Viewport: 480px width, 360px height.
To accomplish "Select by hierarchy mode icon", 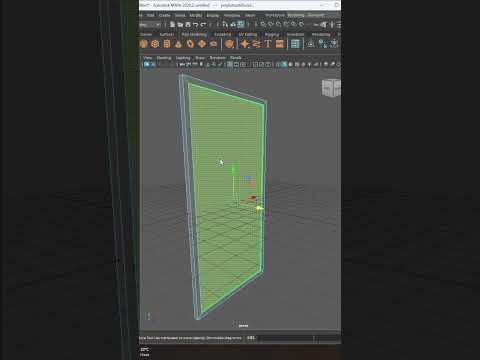I will tap(224, 24).
